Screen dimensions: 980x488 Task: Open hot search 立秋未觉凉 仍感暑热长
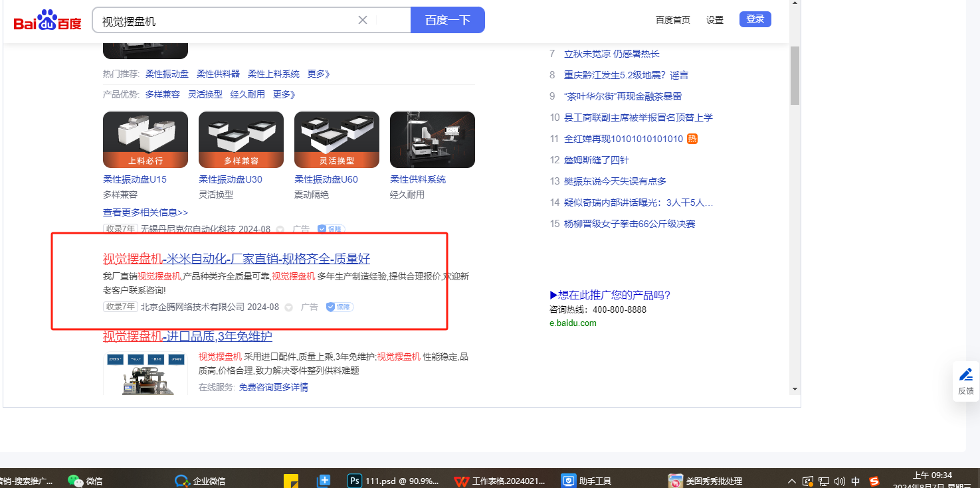coord(612,54)
